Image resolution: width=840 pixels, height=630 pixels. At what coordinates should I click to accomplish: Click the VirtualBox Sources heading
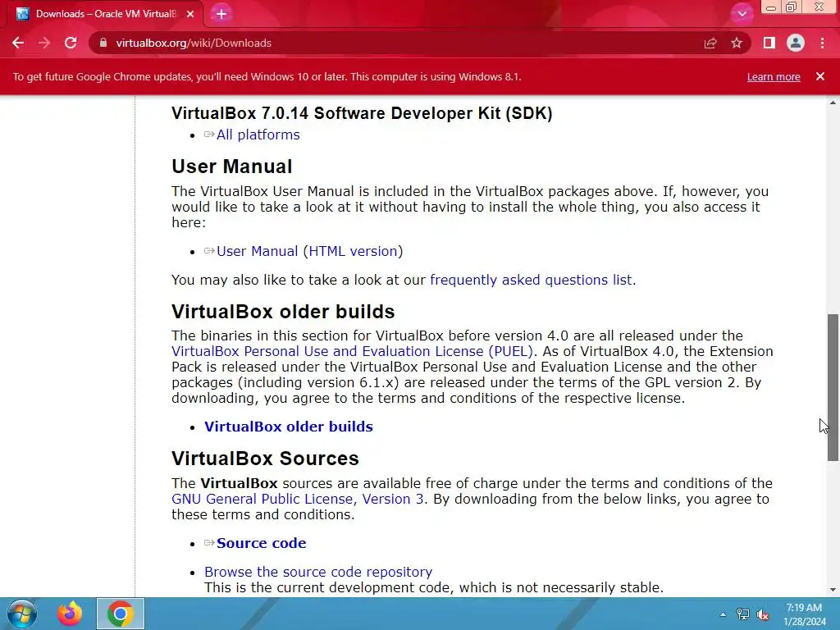[x=265, y=459]
